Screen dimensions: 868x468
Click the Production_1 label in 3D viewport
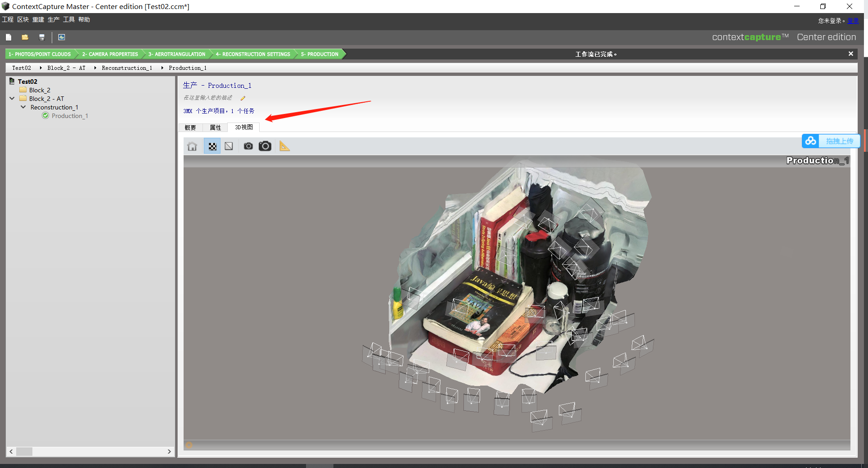point(817,160)
